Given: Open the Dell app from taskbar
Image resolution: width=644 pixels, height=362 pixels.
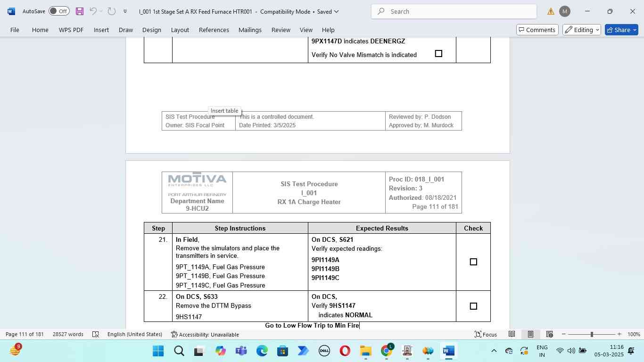Looking at the screenshot, I should click(x=324, y=351).
